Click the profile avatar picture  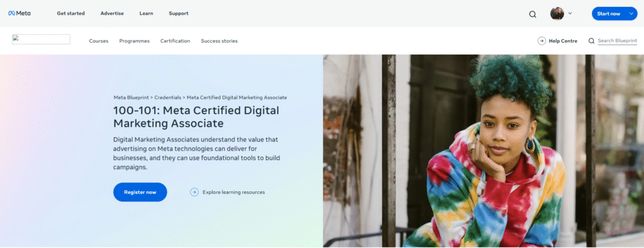tap(557, 14)
